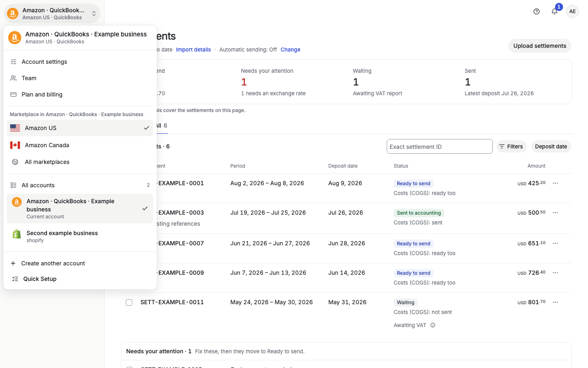Image resolution: width=588 pixels, height=368 pixels.
Task: Open the Team menu item
Action: coord(80,78)
